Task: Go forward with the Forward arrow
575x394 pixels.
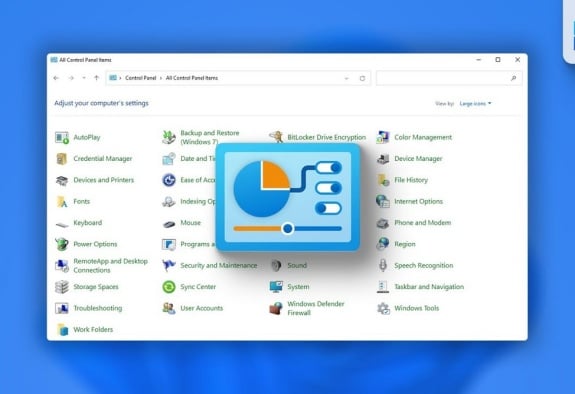Action: point(71,78)
